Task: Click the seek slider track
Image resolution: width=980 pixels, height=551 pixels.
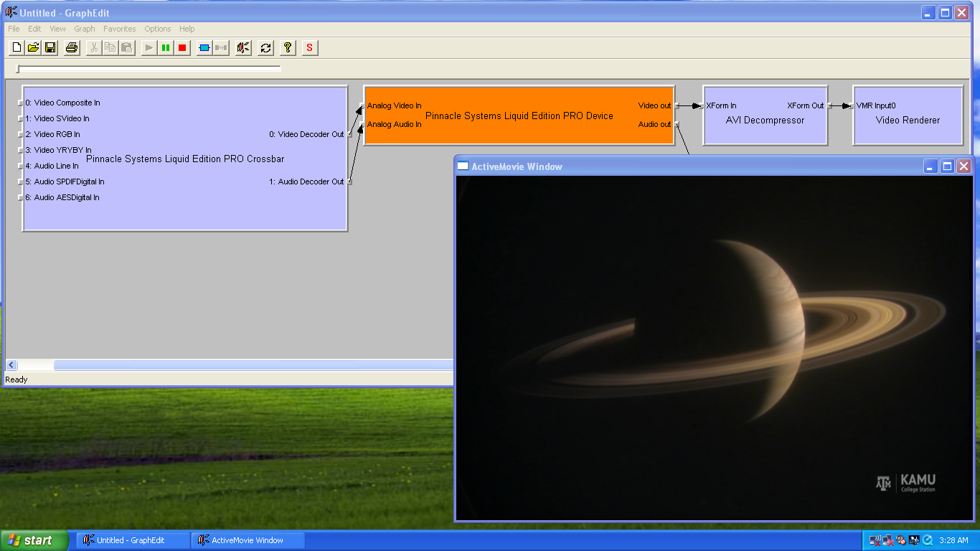Action: pyautogui.click(x=149, y=68)
